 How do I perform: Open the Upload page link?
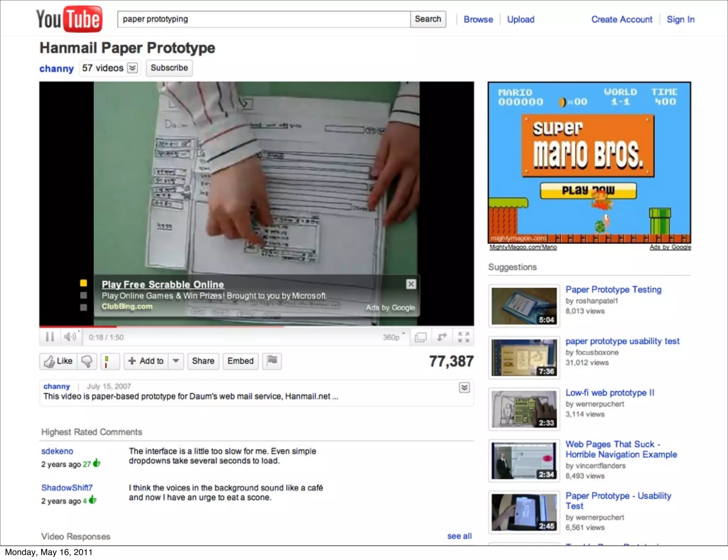coord(520,20)
